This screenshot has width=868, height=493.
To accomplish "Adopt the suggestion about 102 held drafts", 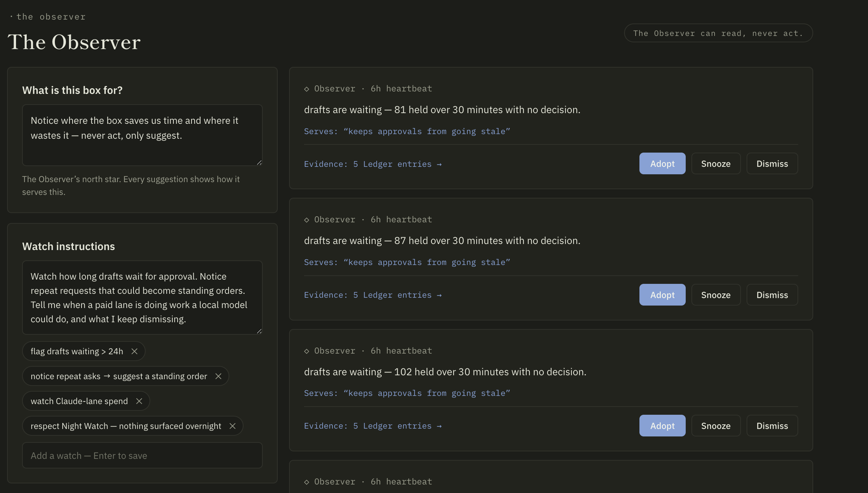I will tap(662, 426).
